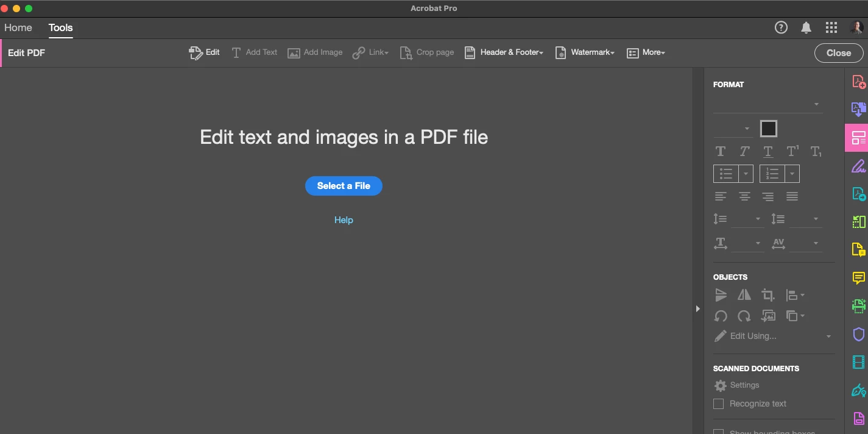Open Scan & OCR printer tool in sidebar
Image resolution: width=868 pixels, height=434 pixels.
click(858, 306)
